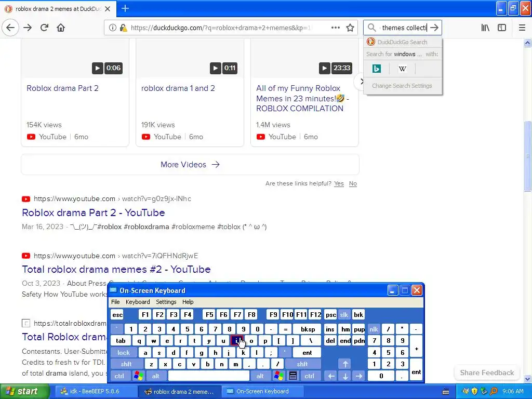Open the Library icon in toolbar
This screenshot has width=532, height=399.
coord(485,28)
